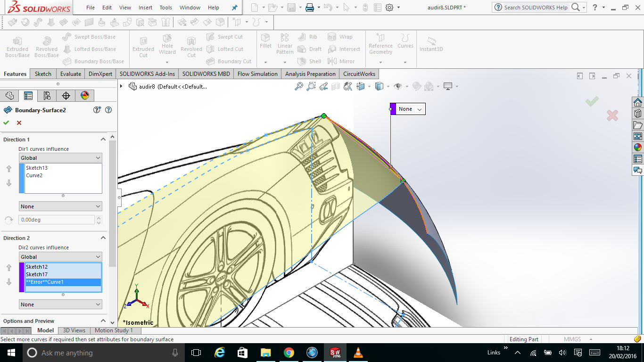Open the Hole Wizard feature
This screenshot has height=362, width=644.
pos(167,45)
